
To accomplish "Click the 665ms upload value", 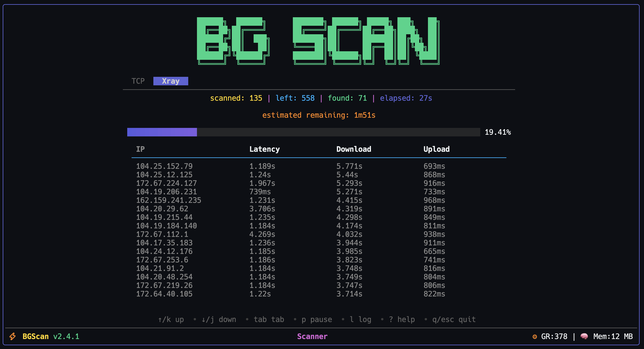I will (x=434, y=251).
